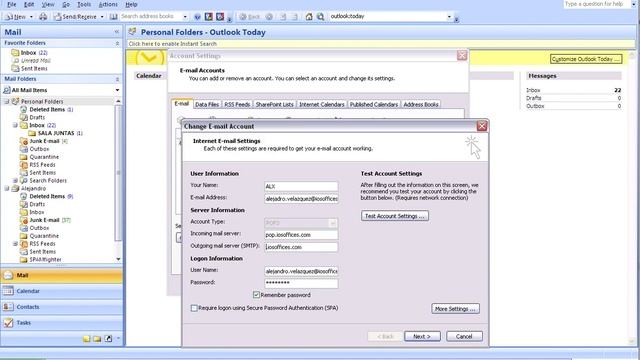Switch to the Data Files tab
This screenshot has width=640, height=360.
point(207,104)
